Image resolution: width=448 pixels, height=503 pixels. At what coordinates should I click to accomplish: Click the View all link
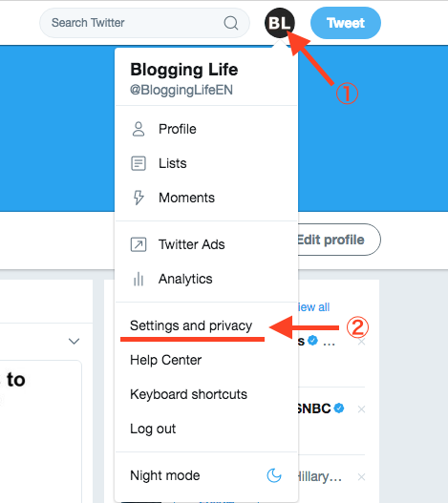click(313, 307)
